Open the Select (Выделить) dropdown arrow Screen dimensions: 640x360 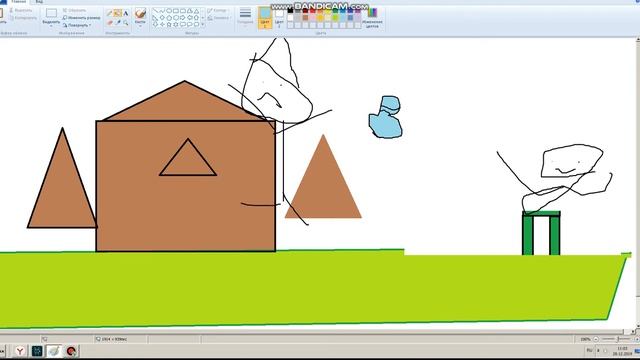[x=51, y=25]
